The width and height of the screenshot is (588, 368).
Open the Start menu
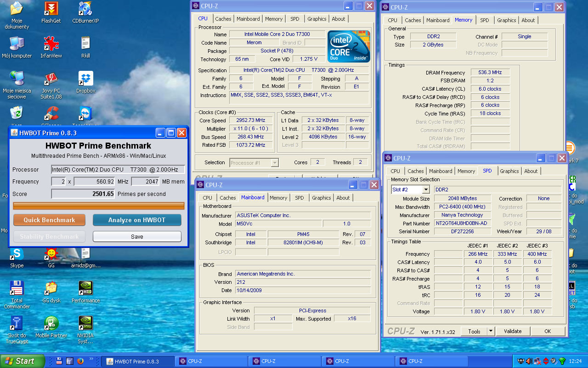[x=23, y=361]
